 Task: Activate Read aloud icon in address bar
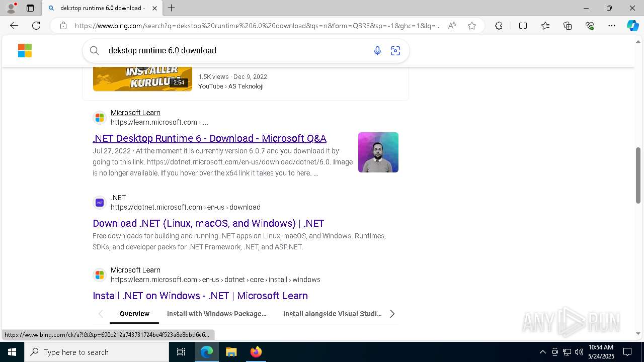(x=452, y=26)
